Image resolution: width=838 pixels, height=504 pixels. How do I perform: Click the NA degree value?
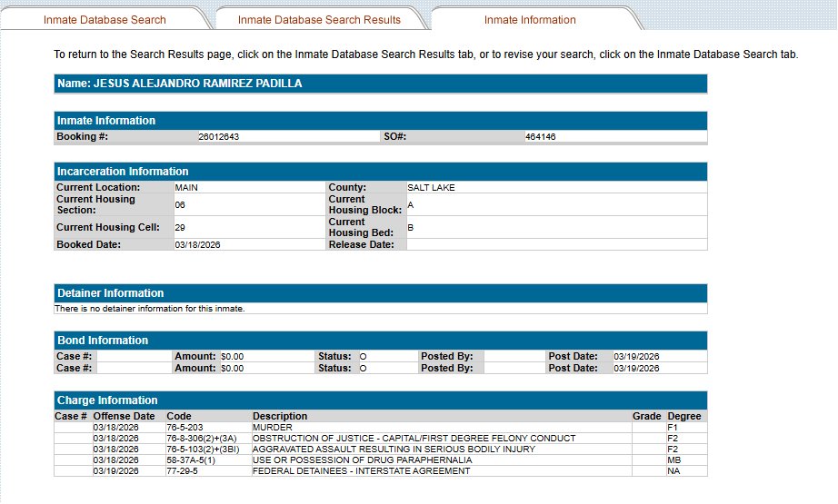(x=673, y=471)
